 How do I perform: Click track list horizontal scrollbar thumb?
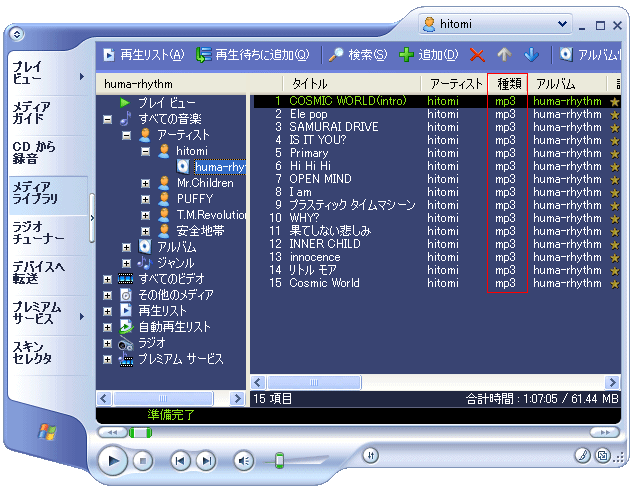314,382
